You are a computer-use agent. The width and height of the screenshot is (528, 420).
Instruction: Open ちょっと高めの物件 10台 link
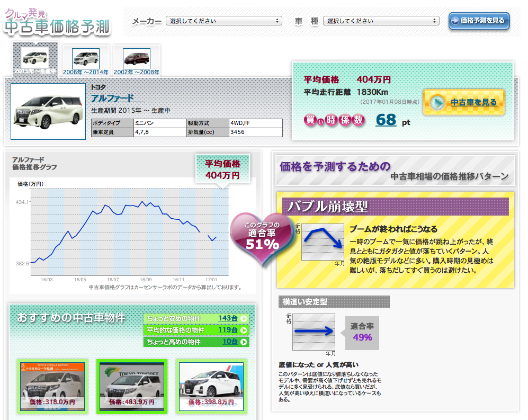click(196, 342)
